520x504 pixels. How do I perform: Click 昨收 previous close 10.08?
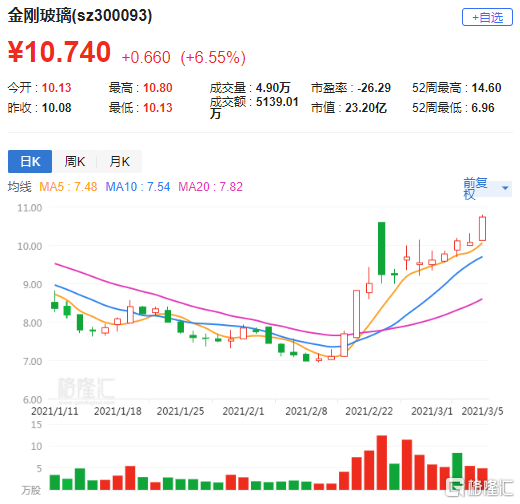point(56,108)
